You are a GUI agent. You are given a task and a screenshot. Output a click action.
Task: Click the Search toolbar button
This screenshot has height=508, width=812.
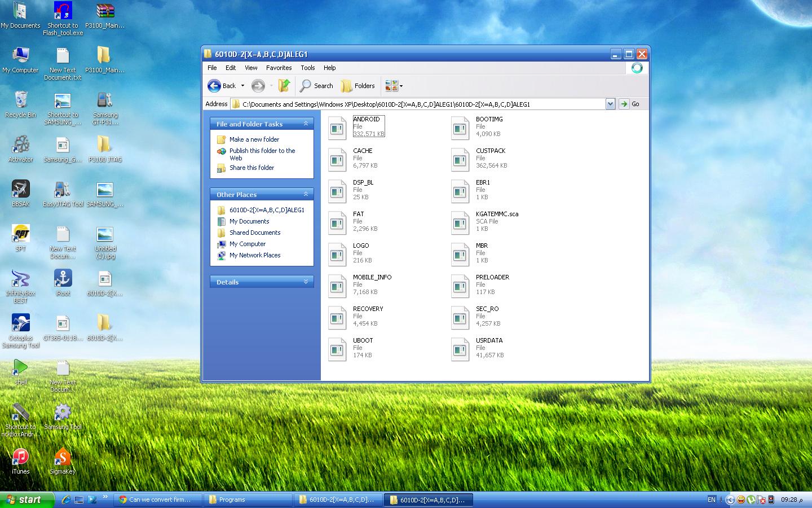pos(316,86)
